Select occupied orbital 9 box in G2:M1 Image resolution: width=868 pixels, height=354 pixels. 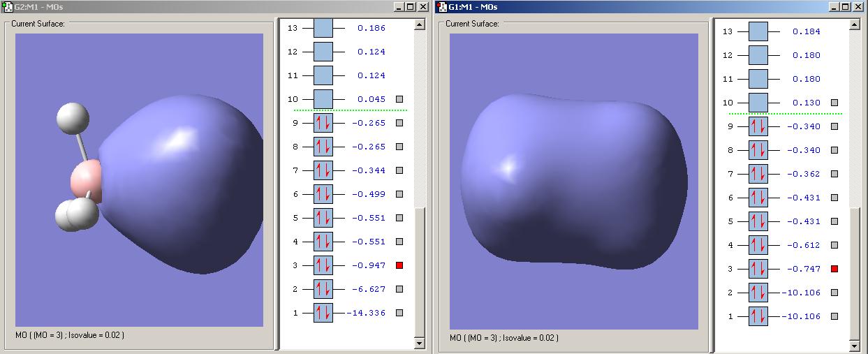[x=323, y=123]
